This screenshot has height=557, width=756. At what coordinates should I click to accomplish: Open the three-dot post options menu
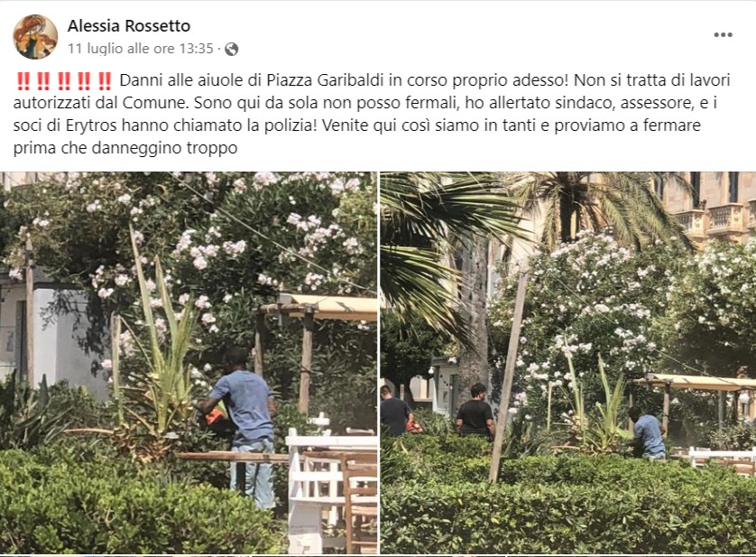pyautogui.click(x=723, y=34)
